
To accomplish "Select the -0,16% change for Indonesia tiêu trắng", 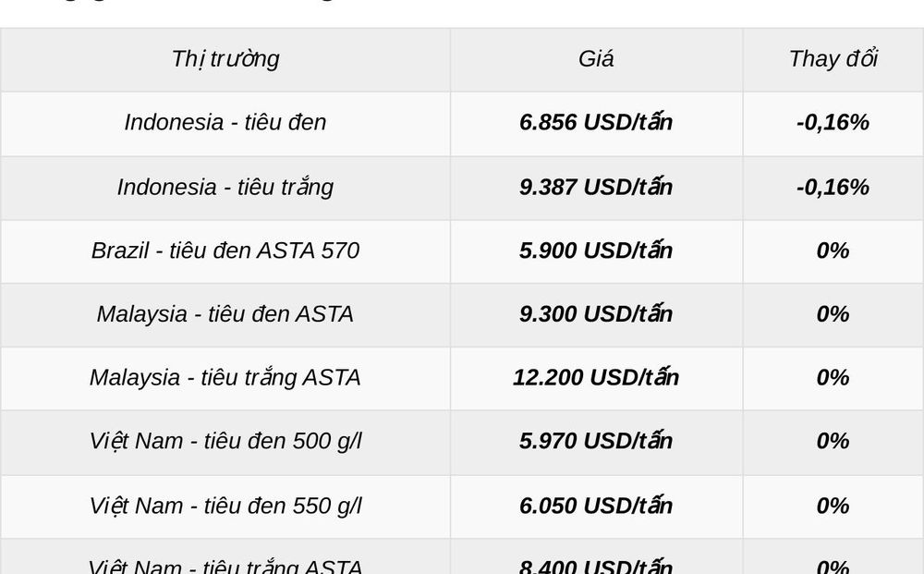I will pyautogui.click(x=833, y=188).
